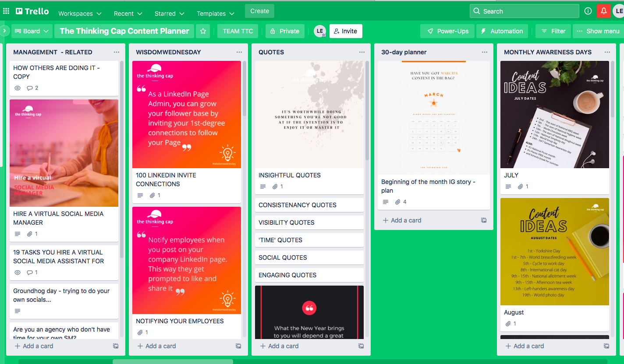624x364 pixels.
Task: Open the ENGAGING QUOTES card
Action: point(309,275)
